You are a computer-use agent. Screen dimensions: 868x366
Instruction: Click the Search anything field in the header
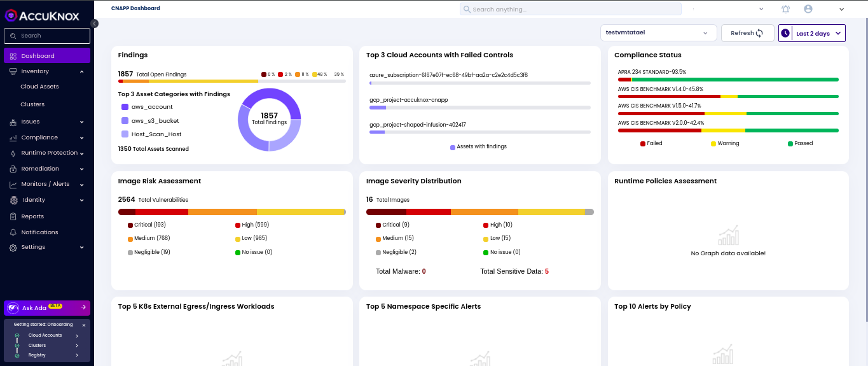tap(570, 9)
